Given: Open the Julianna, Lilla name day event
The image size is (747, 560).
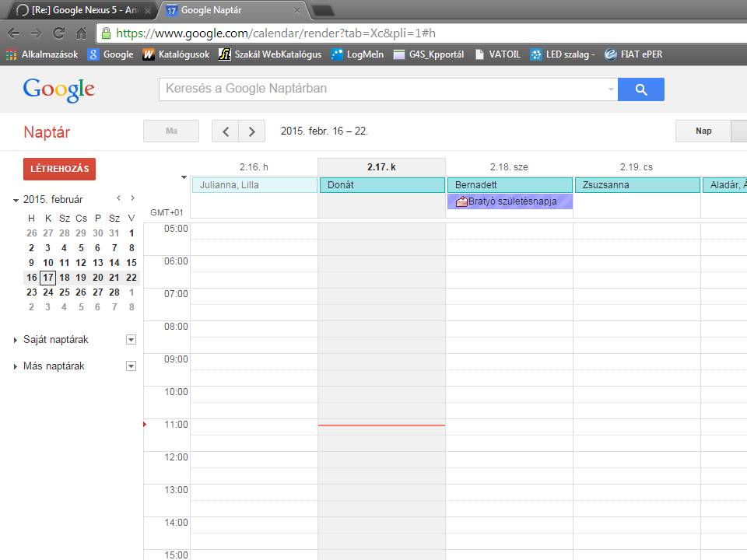Looking at the screenshot, I should [x=254, y=185].
